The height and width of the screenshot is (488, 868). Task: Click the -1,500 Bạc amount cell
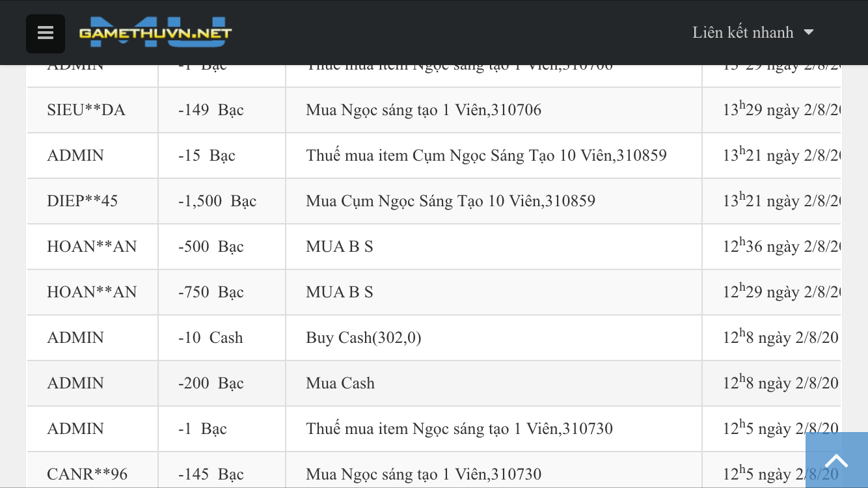pyautogui.click(x=217, y=201)
